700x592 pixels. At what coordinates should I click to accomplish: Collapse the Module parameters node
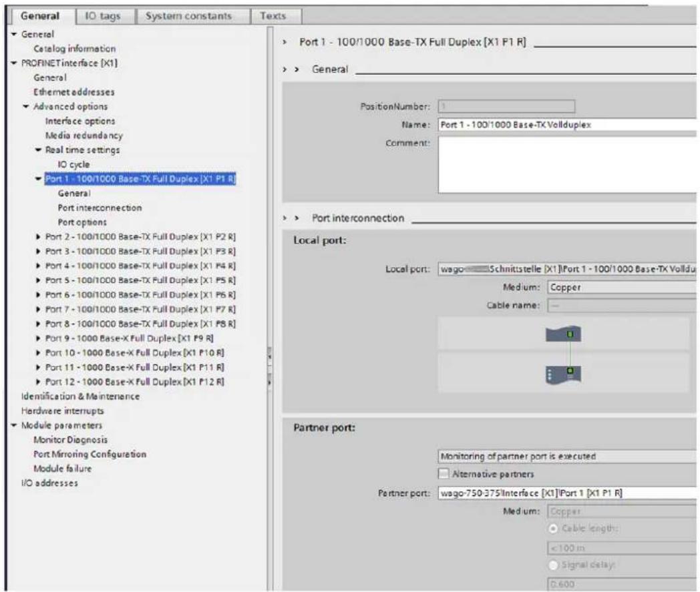(x=14, y=426)
